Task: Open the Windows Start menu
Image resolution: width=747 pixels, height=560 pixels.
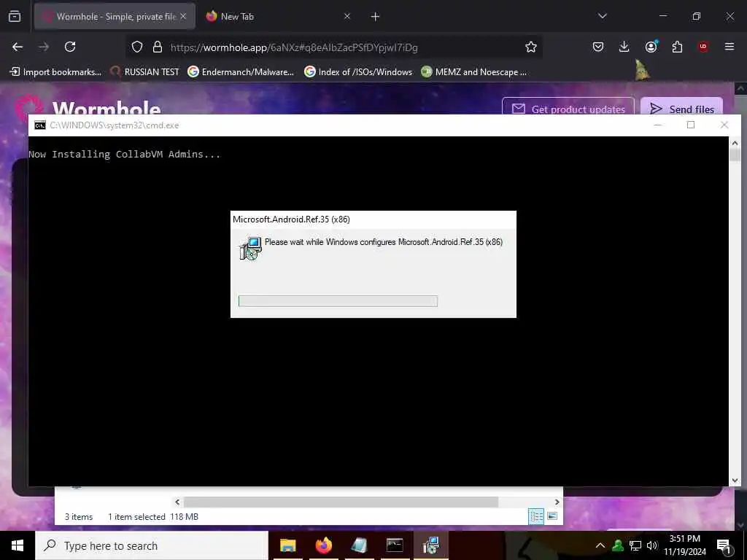Action: [x=18, y=545]
